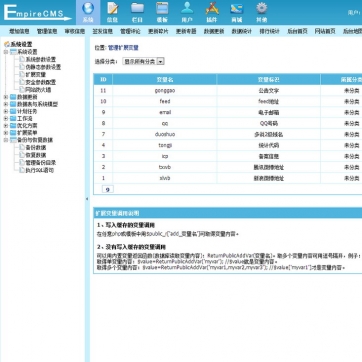Open 签发信息 in the shortcut bar
This screenshot has height=362, width=362.
coord(103,31)
